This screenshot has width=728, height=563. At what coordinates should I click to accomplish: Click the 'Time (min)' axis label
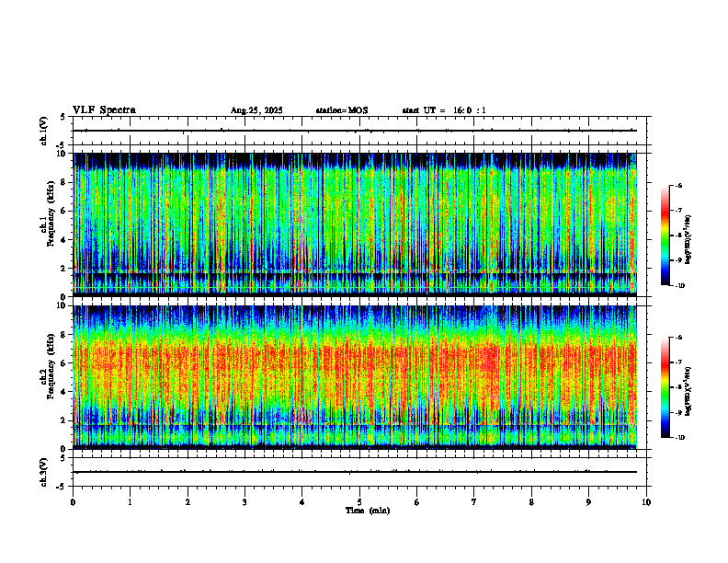(x=368, y=511)
